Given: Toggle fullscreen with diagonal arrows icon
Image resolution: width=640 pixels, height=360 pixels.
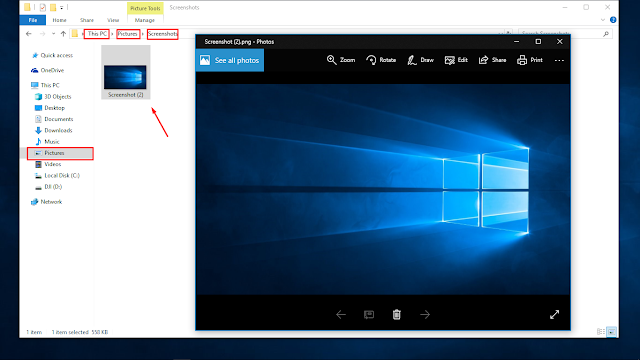Looking at the screenshot, I should click(x=554, y=315).
